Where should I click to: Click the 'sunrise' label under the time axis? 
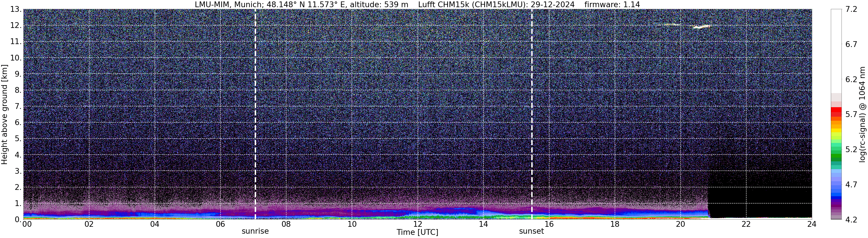click(x=255, y=231)
